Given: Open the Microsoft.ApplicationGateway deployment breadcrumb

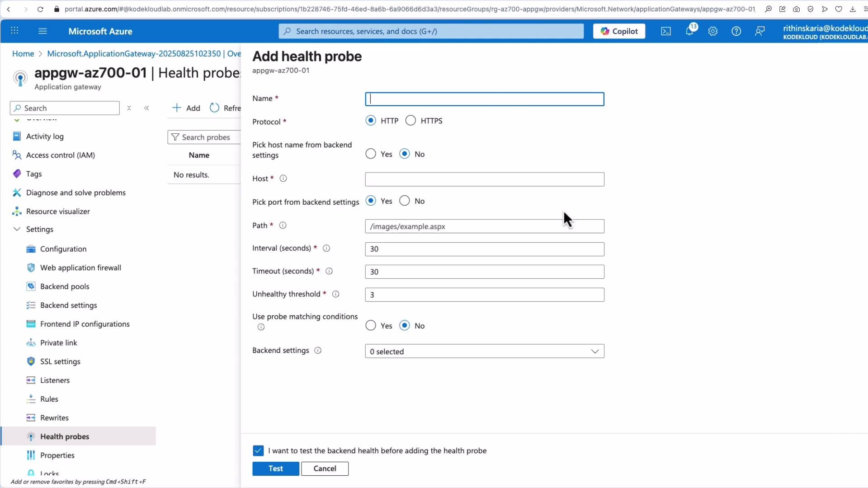Looking at the screenshot, I should tap(144, 53).
